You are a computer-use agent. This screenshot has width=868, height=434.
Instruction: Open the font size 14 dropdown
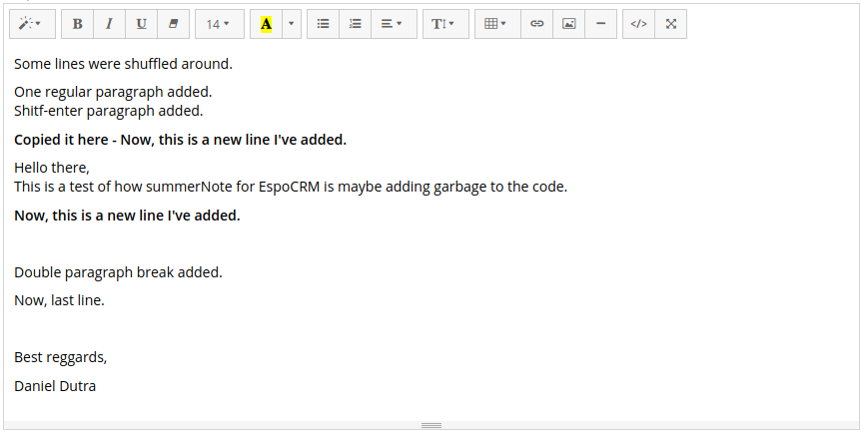[x=219, y=24]
